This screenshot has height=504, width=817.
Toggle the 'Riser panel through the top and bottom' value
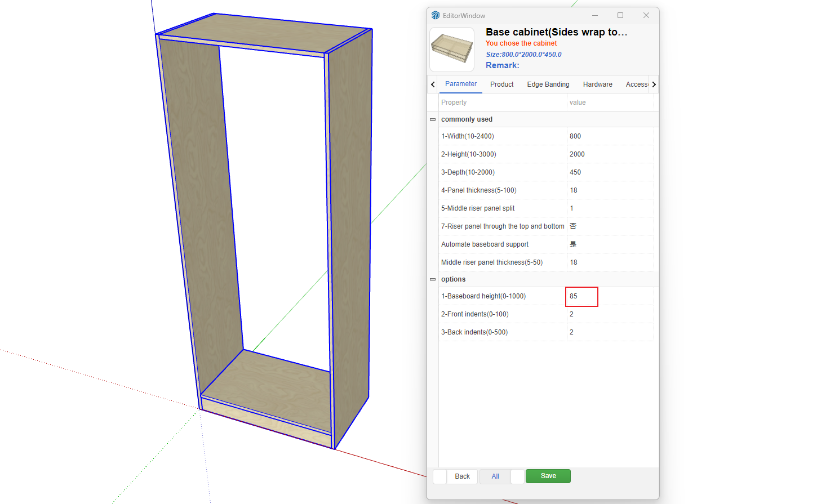pyautogui.click(x=610, y=226)
